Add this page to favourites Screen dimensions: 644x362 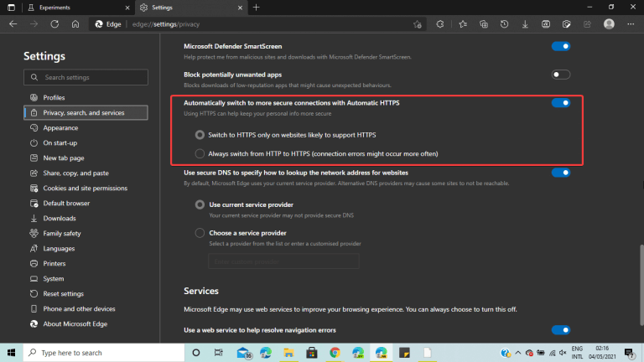(418, 24)
